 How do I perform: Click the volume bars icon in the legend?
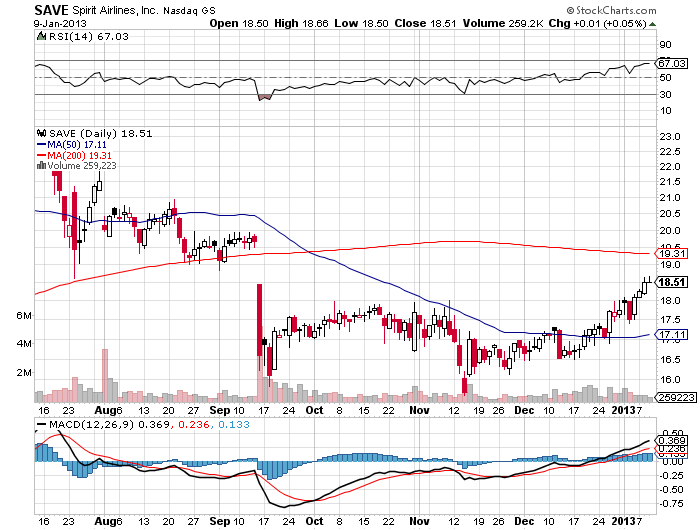(x=42, y=165)
